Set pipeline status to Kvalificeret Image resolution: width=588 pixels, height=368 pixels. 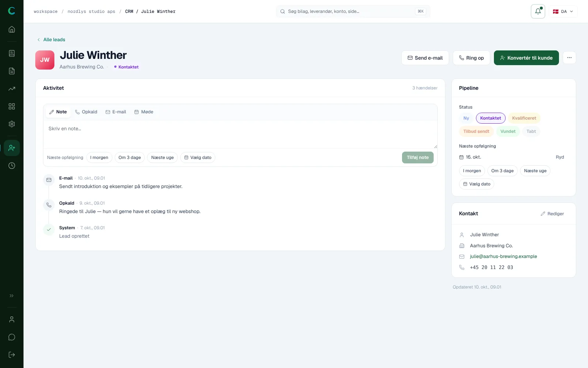coord(524,118)
